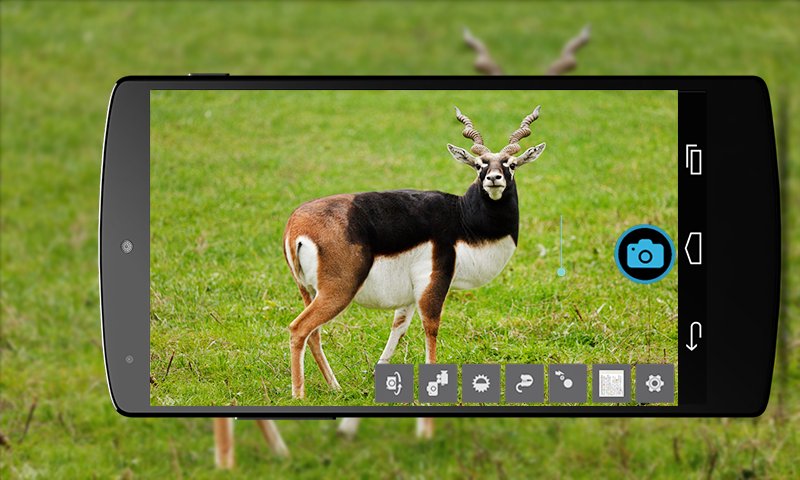Click the zoom slider handle

pyautogui.click(x=561, y=272)
